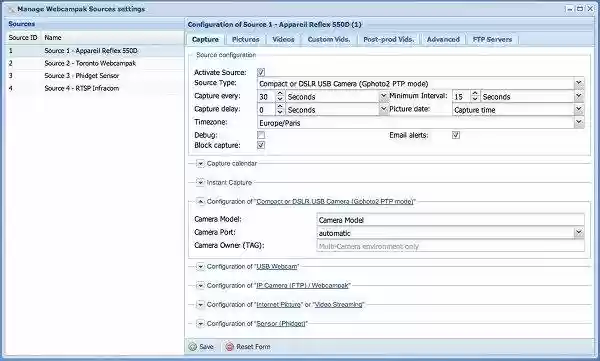
Task: Click the Save button label
Action: pyautogui.click(x=206, y=347)
